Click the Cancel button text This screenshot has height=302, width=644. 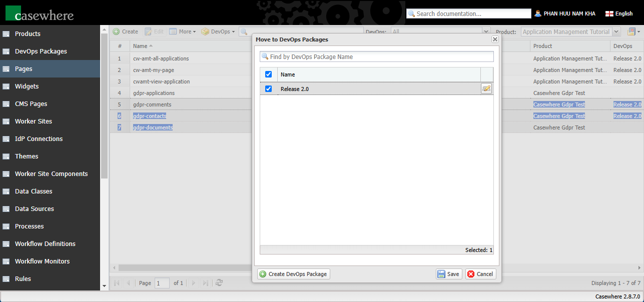pyautogui.click(x=485, y=274)
